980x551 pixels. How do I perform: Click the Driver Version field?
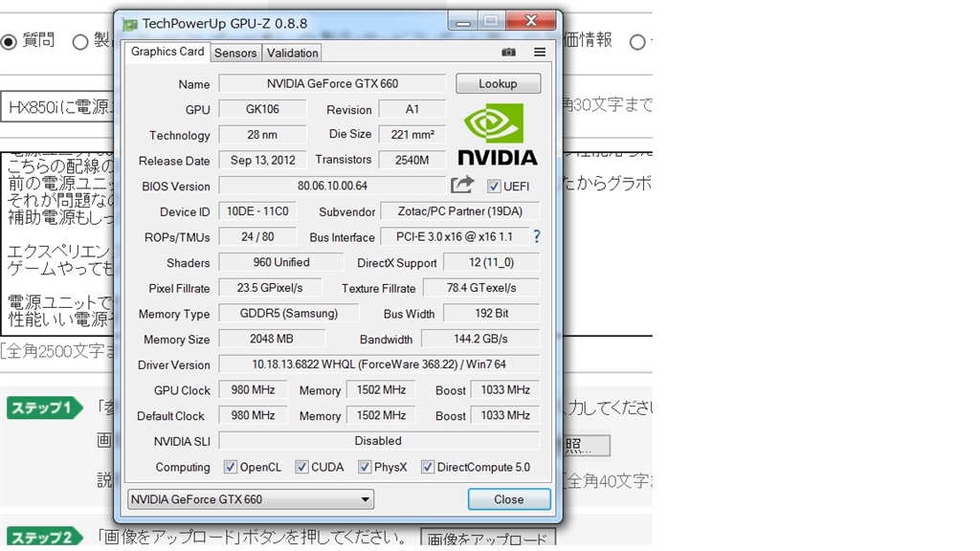[x=379, y=364]
